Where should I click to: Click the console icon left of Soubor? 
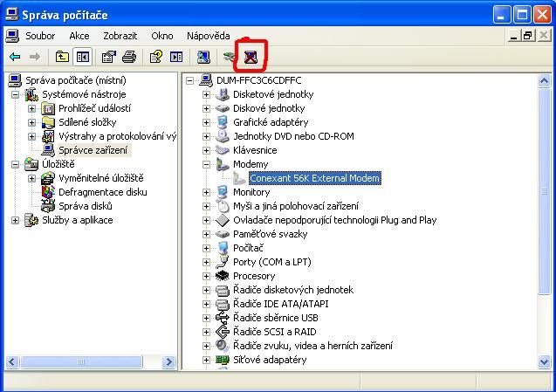click(12, 36)
